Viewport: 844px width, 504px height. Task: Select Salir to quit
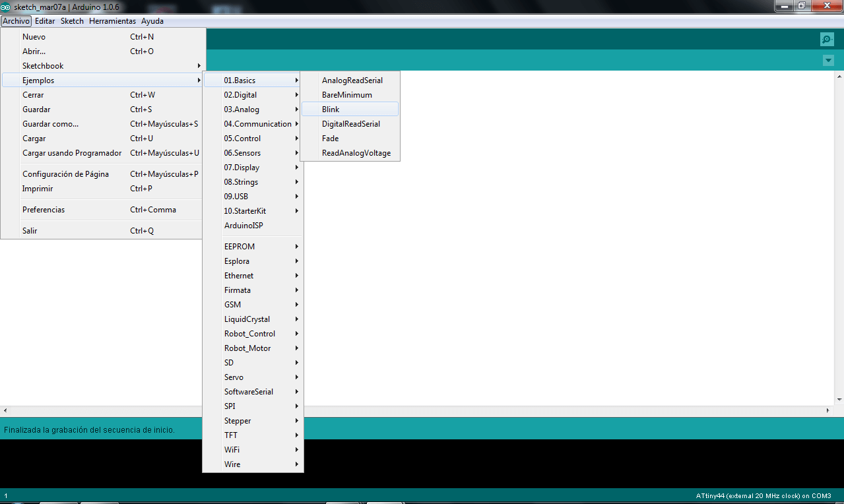coord(102,231)
